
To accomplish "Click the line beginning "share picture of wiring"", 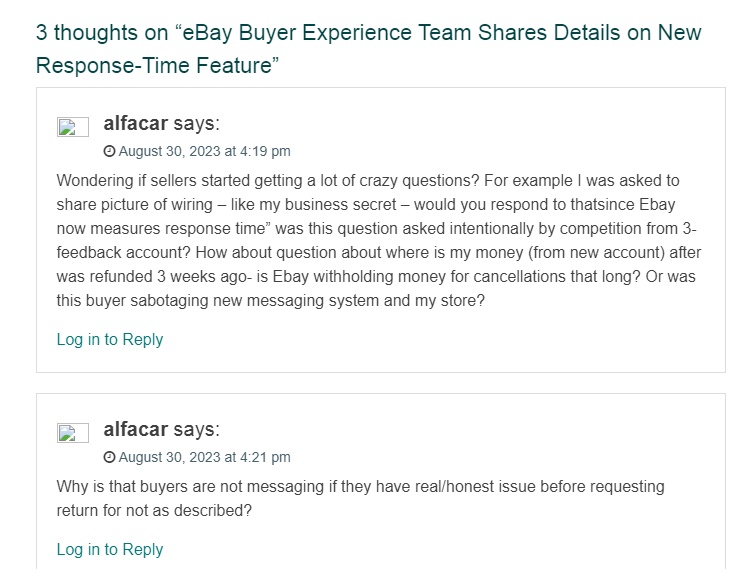I will click(x=366, y=204).
